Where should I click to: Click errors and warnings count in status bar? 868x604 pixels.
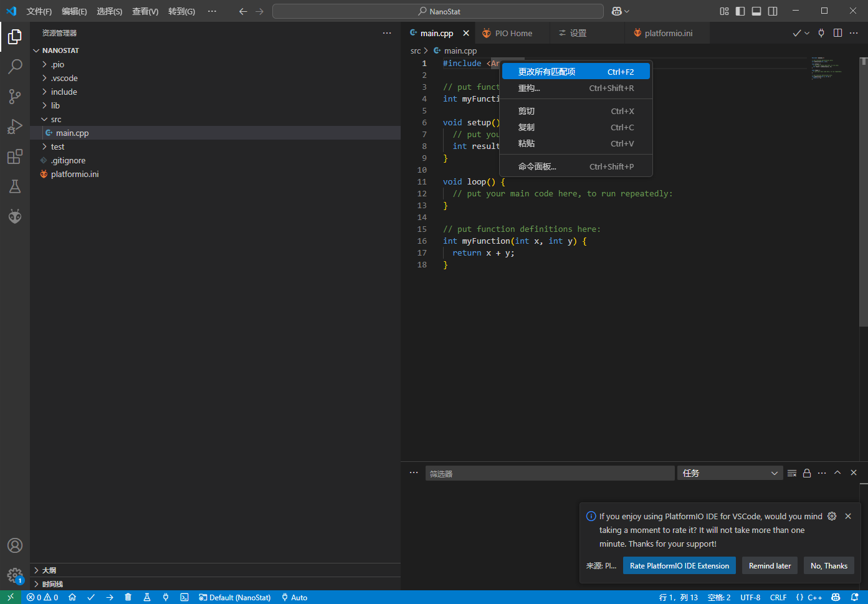coord(42,597)
